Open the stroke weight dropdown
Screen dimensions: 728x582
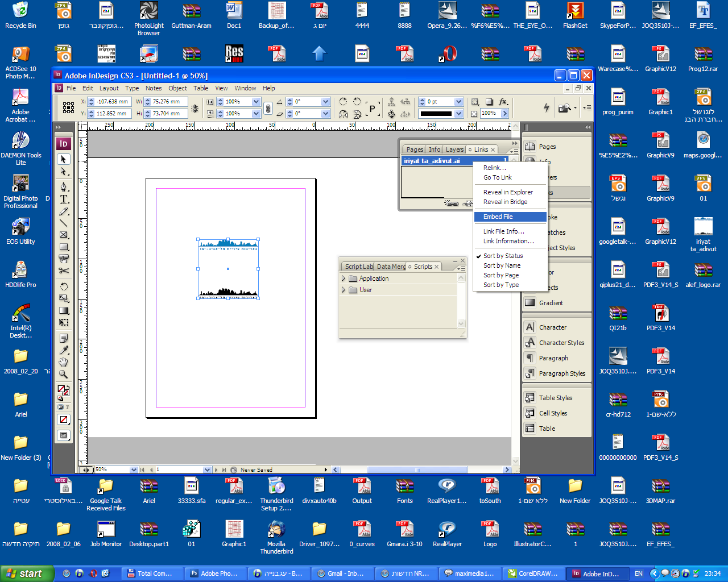[x=458, y=102]
